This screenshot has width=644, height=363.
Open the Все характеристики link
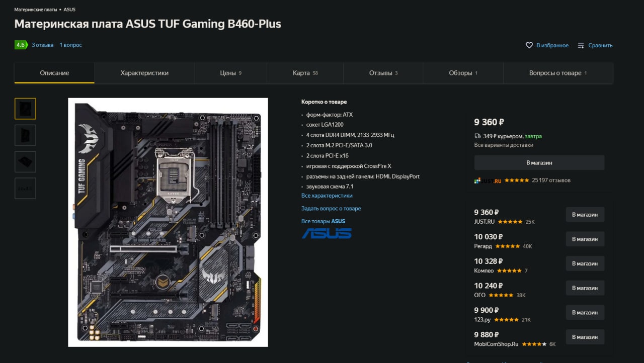coord(327,196)
